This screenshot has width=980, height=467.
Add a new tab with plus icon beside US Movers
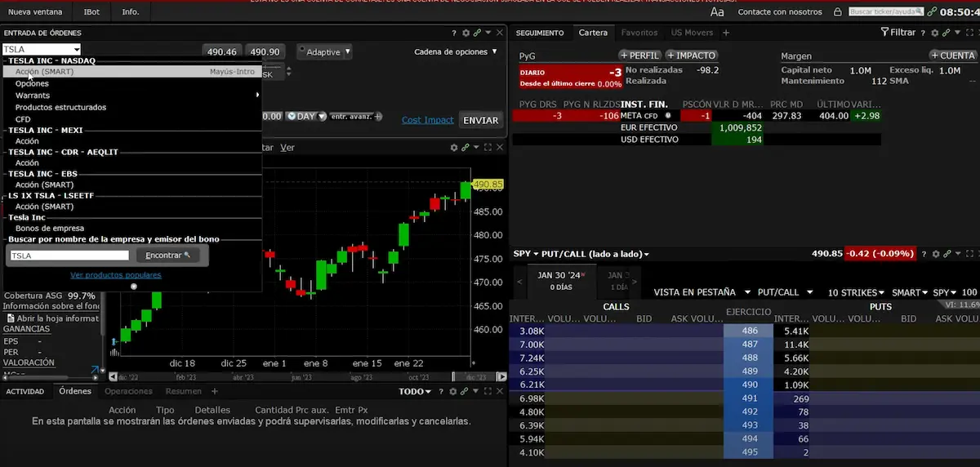(x=726, y=33)
